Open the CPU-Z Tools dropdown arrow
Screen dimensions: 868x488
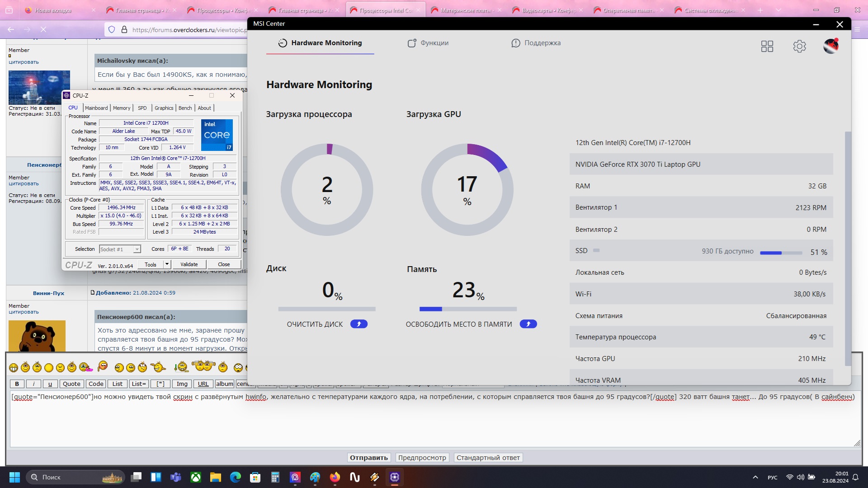click(x=167, y=264)
